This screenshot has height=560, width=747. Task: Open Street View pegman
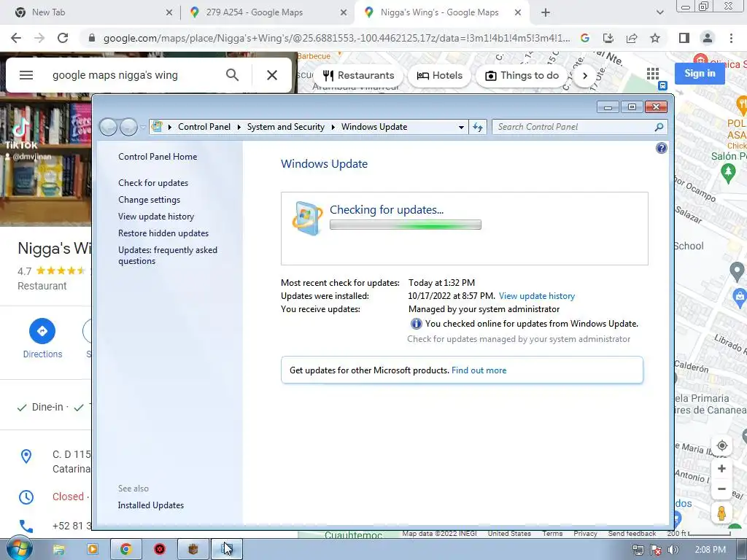tap(721, 513)
